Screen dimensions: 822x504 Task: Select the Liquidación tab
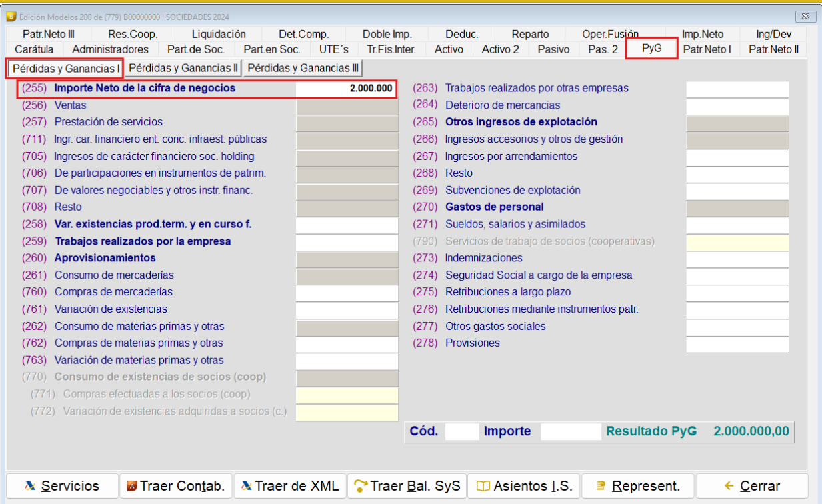coord(219,34)
